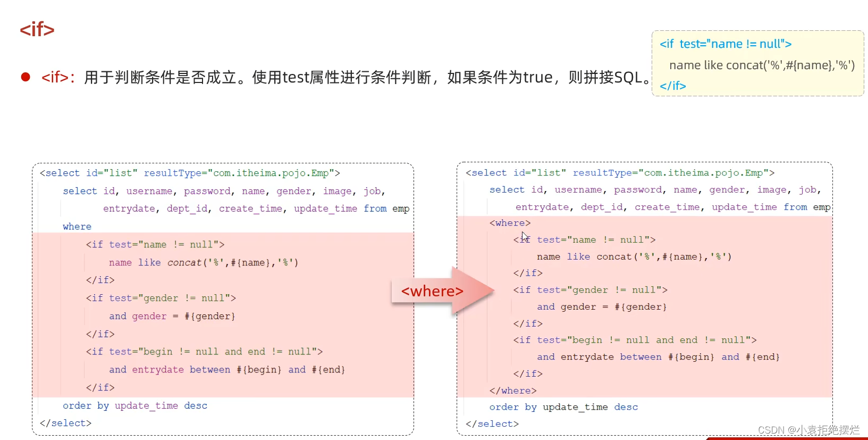Click "<if test="gender != null">" in left panel
Screen dimensions: 868x440
pos(161,298)
